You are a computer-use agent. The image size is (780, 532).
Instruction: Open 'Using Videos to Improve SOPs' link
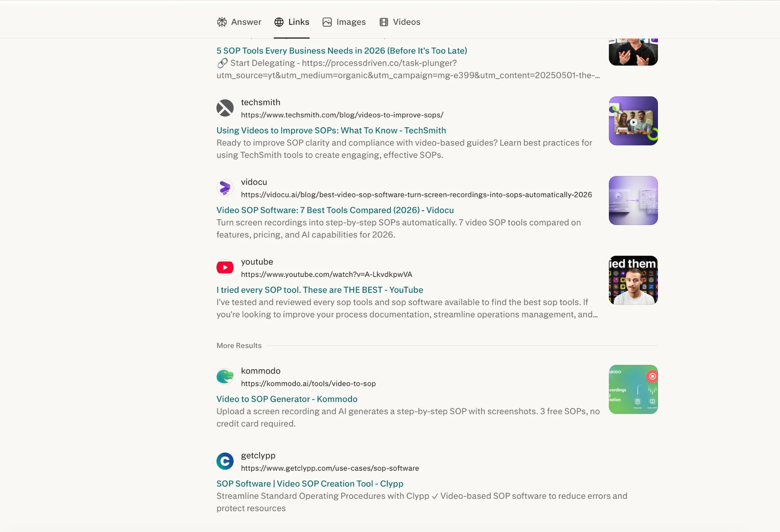pos(331,130)
